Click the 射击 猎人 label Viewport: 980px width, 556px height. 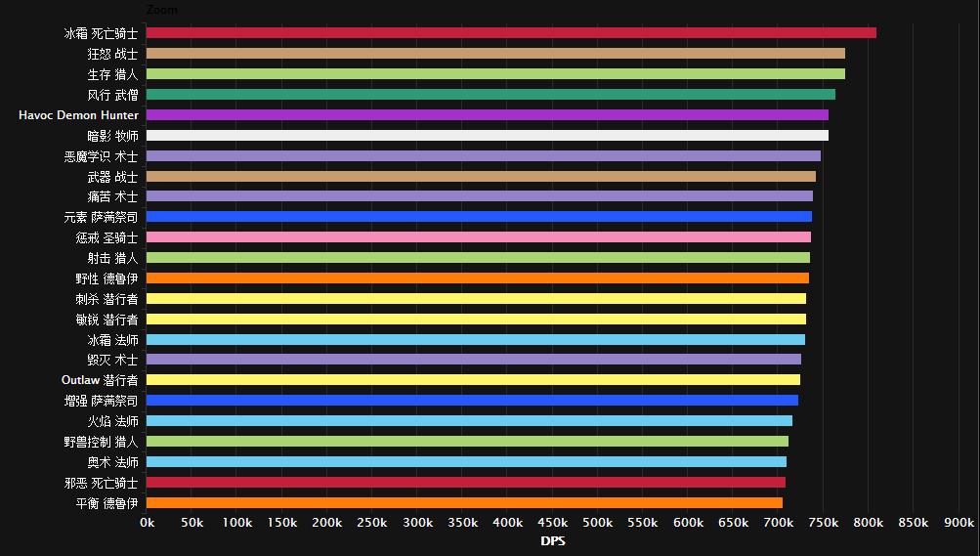click(112, 258)
